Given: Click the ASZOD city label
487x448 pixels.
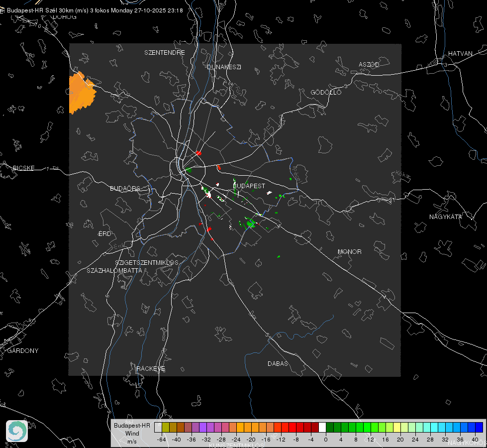Looking at the screenshot, I should 369,64.
